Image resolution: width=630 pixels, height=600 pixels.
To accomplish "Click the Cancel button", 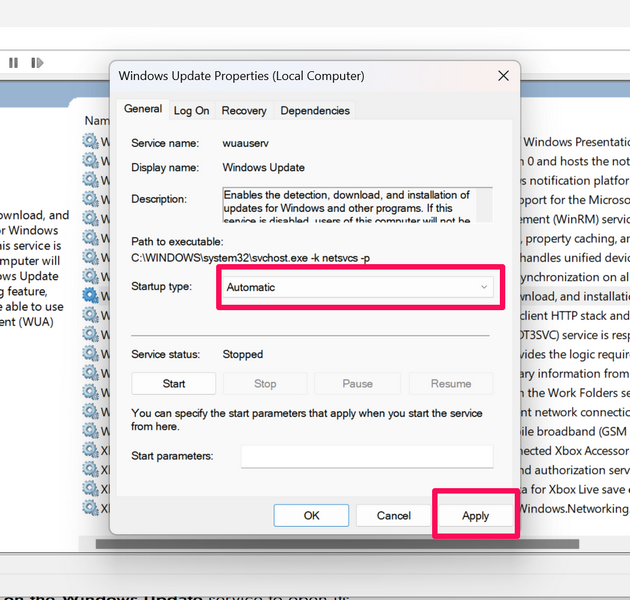I will coord(393,515).
